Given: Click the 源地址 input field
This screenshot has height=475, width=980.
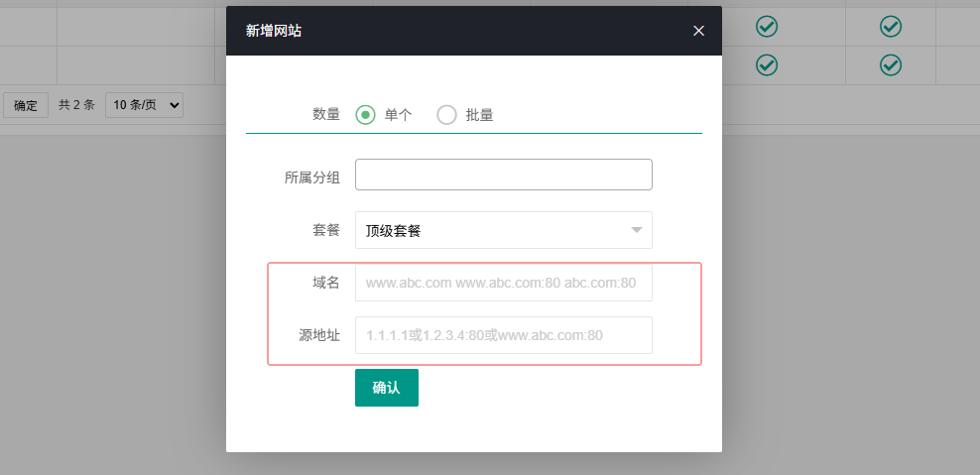Looking at the screenshot, I should tap(504, 335).
